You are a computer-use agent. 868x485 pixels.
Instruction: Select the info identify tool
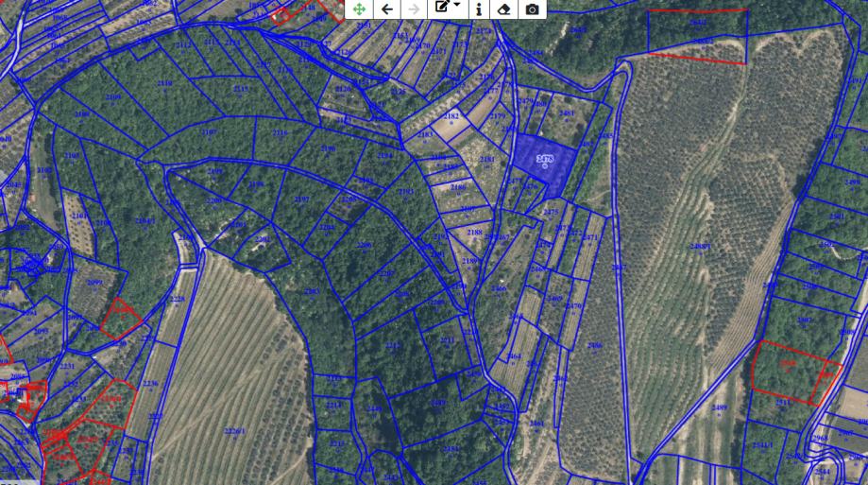(x=478, y=9)
